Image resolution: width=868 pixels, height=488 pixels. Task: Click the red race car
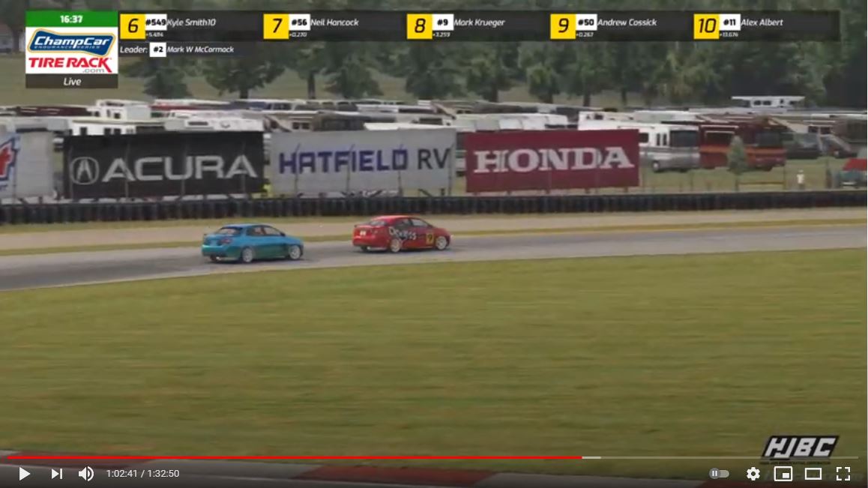click(401, 233)
